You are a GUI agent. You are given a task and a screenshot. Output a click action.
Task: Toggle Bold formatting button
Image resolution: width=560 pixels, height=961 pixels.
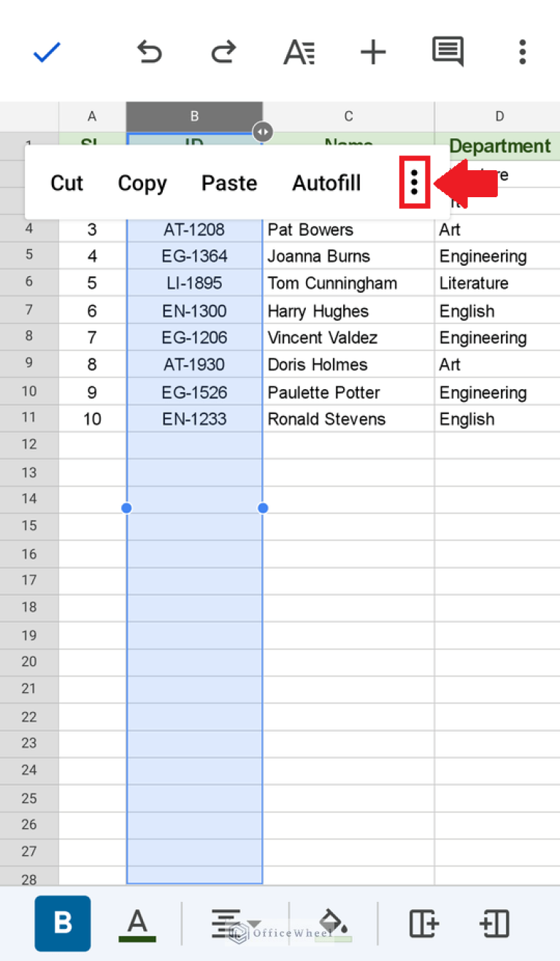point(63,923)
